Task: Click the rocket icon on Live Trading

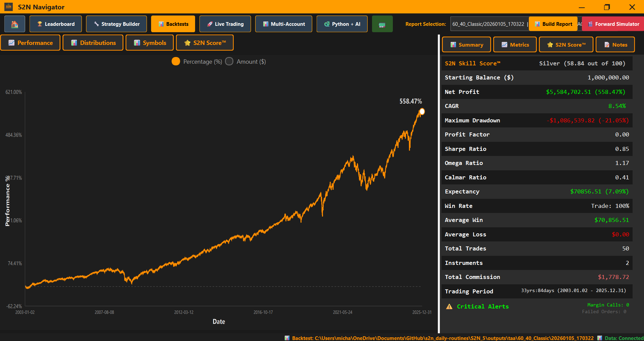Action: point(210,24)
